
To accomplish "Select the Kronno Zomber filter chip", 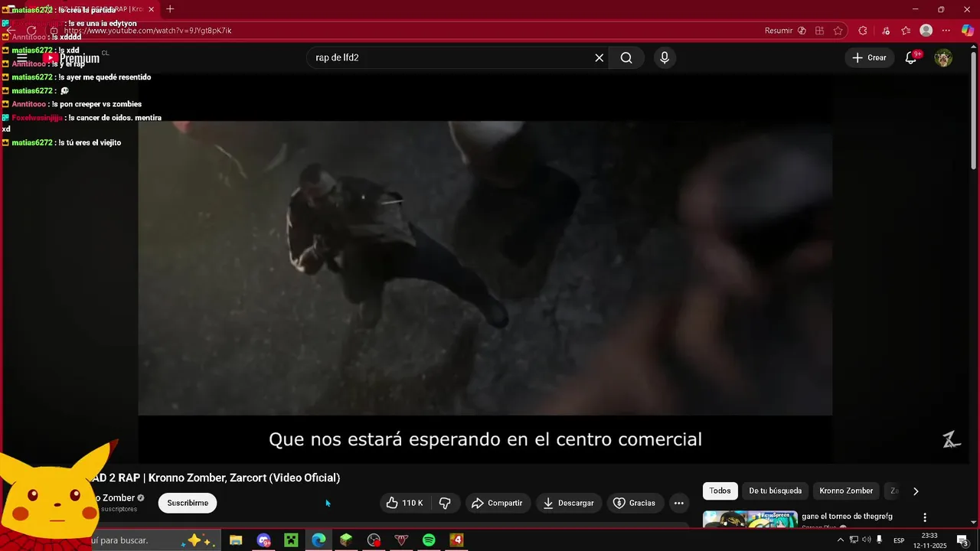I will 846,491.
